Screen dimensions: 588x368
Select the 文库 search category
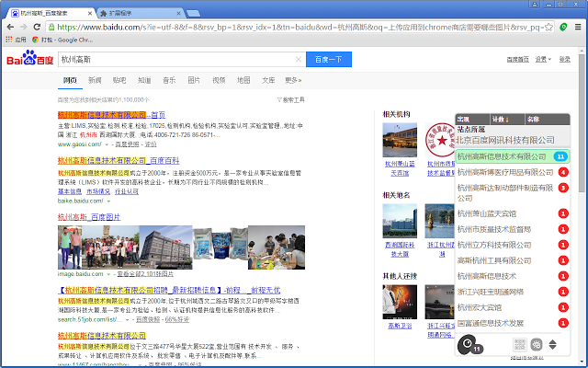[268, 80]
